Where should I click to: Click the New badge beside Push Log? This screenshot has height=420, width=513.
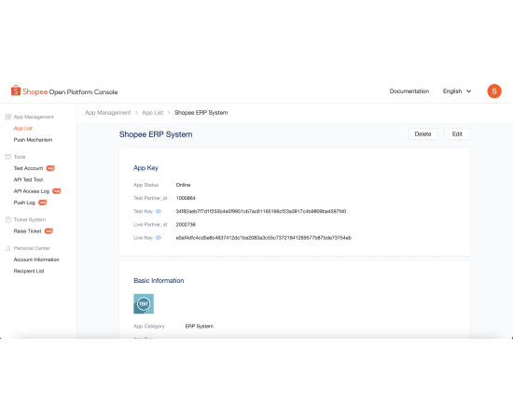pos(43,203)
